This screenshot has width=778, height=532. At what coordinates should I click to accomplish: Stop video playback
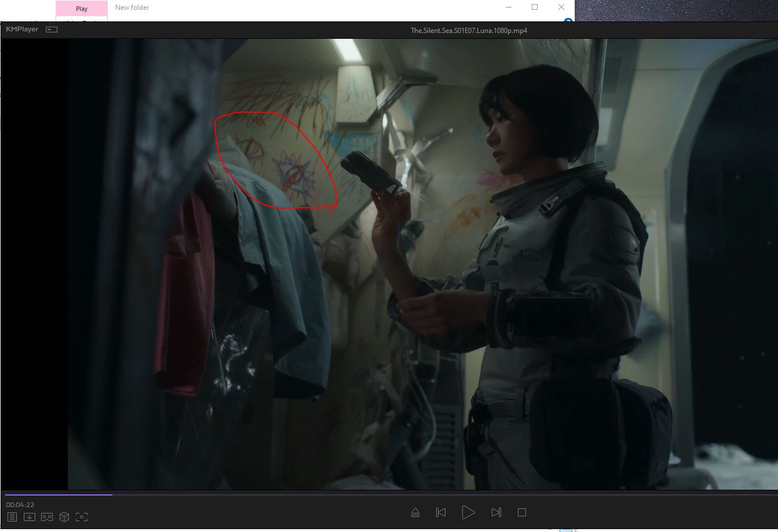click(522, 512)
